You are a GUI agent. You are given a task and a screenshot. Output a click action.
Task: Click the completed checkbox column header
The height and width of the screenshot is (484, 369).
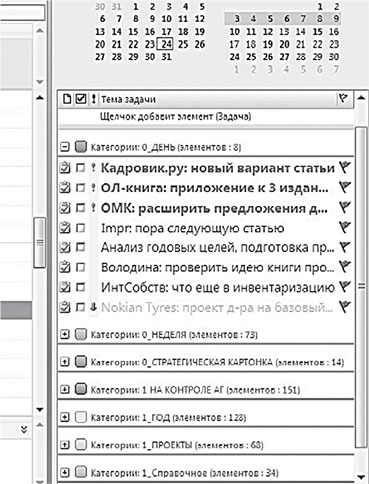point(81,99)
